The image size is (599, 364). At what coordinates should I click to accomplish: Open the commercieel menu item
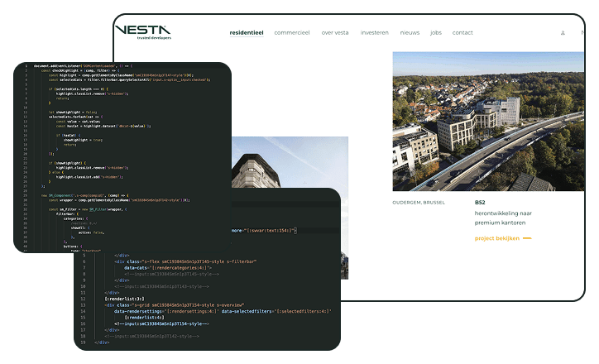(x=292, y=33)
